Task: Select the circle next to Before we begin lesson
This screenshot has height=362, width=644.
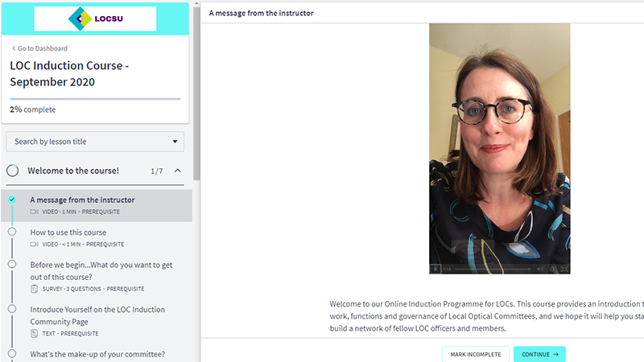Action: 12,265
